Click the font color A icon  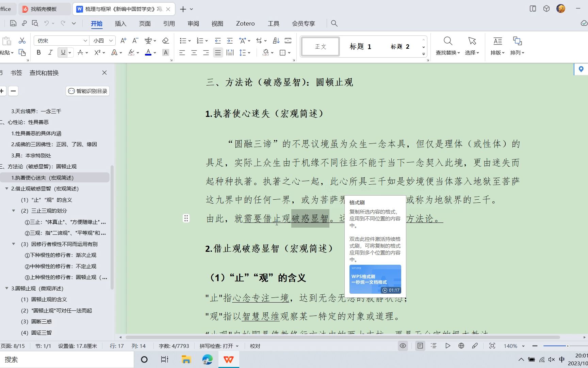[x=148, y=52]
